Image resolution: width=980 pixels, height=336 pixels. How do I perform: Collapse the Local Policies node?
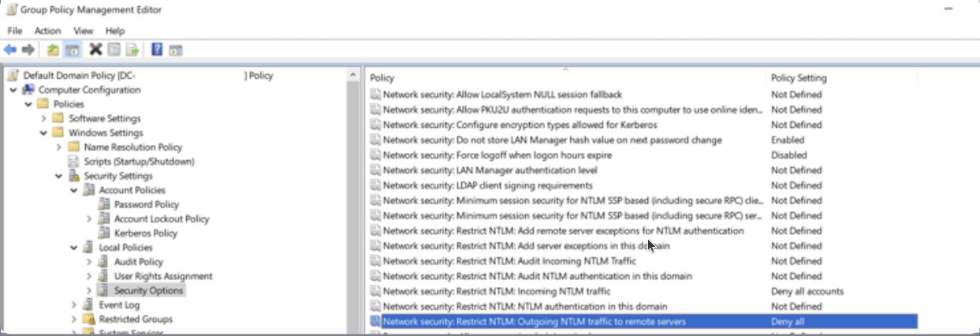click(x=73, y=248)
